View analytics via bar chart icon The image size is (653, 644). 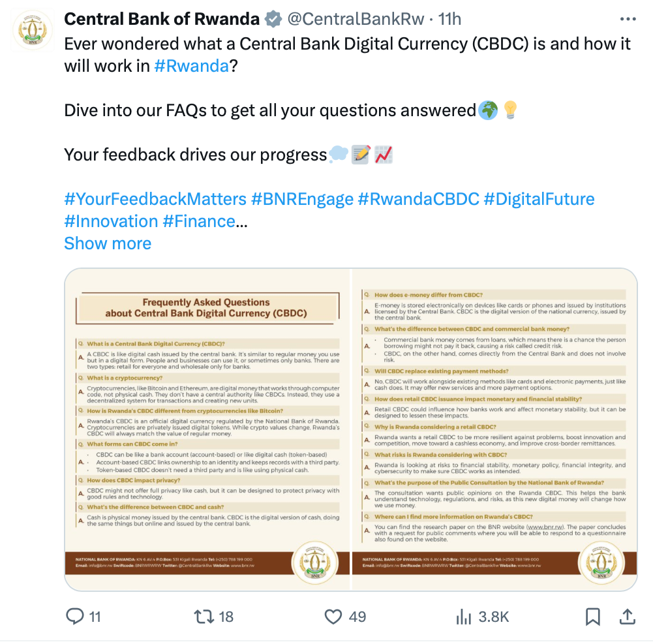(464, 617)
